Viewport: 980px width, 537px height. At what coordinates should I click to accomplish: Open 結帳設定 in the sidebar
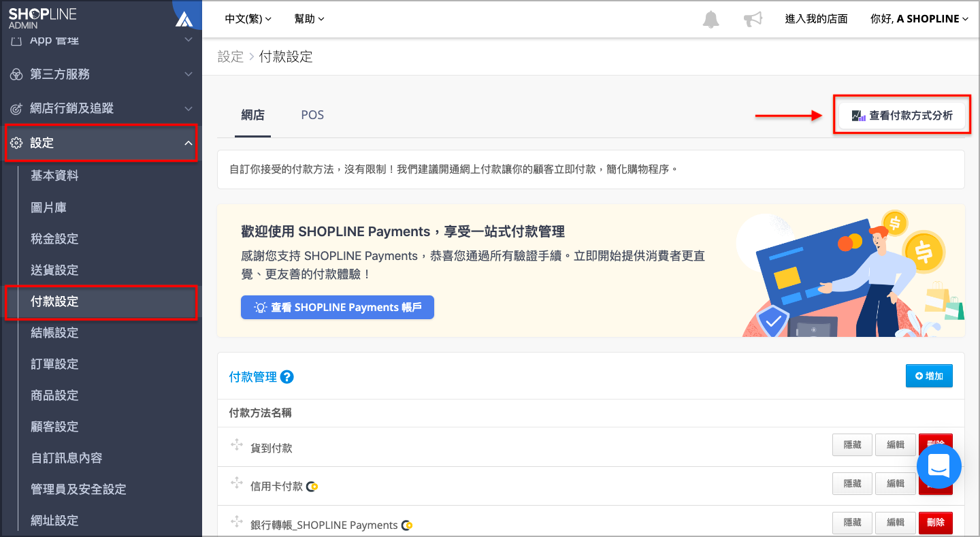(x=54, y=333)
